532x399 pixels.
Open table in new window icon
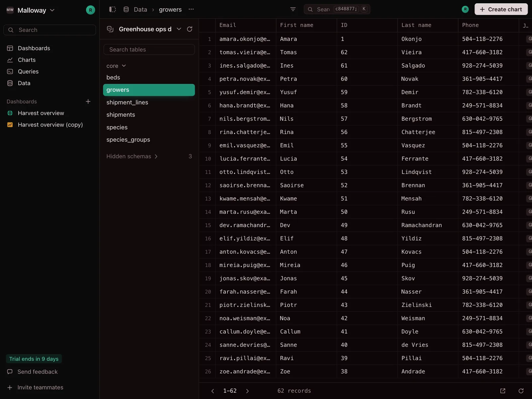tap(503, 391)
